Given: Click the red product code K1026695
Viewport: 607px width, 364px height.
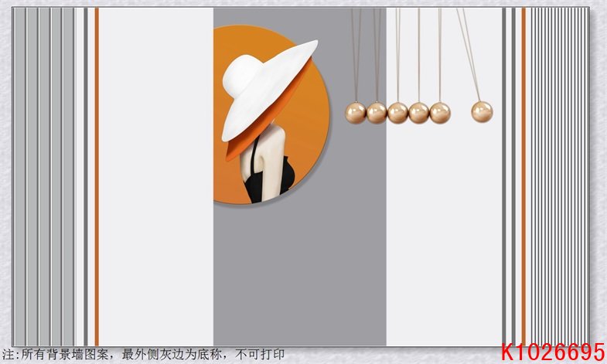Looking at the screenshot, I should click(x=553, y=352).
